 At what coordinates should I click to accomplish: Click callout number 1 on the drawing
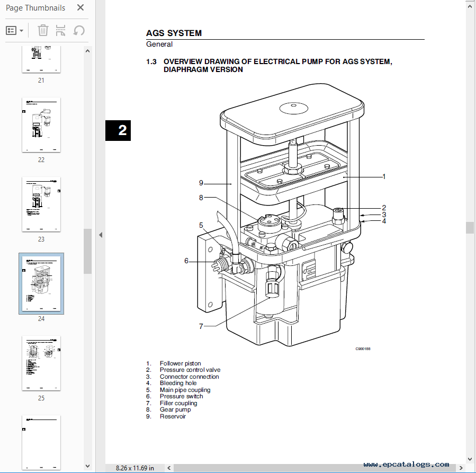tap(384, 176)
